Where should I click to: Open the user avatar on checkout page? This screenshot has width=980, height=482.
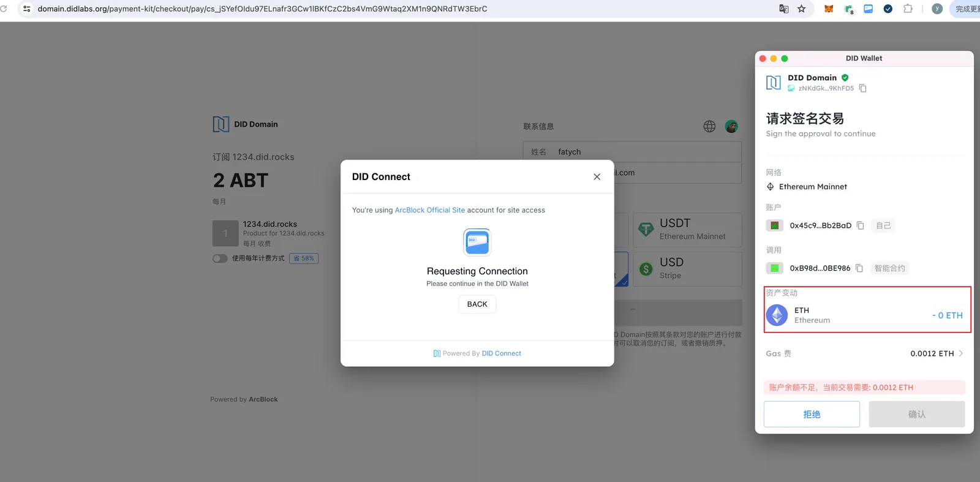[731, 126]
